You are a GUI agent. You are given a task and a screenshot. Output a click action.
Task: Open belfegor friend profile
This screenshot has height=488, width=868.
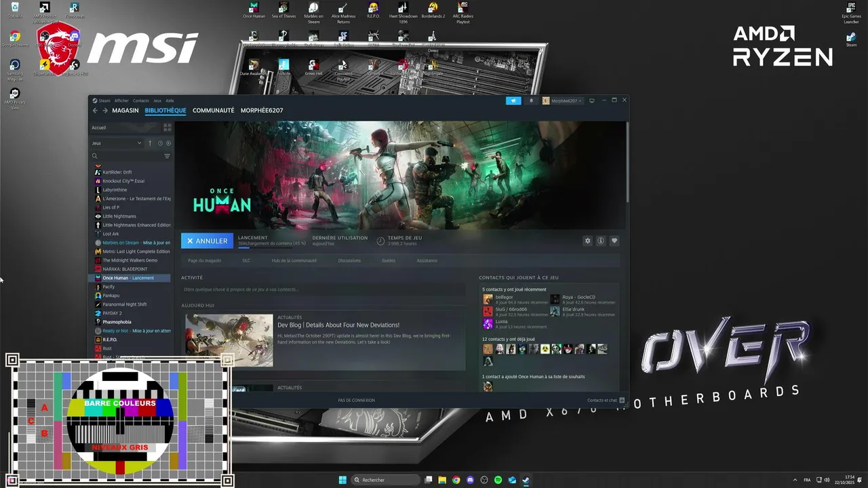pos(515,299)
